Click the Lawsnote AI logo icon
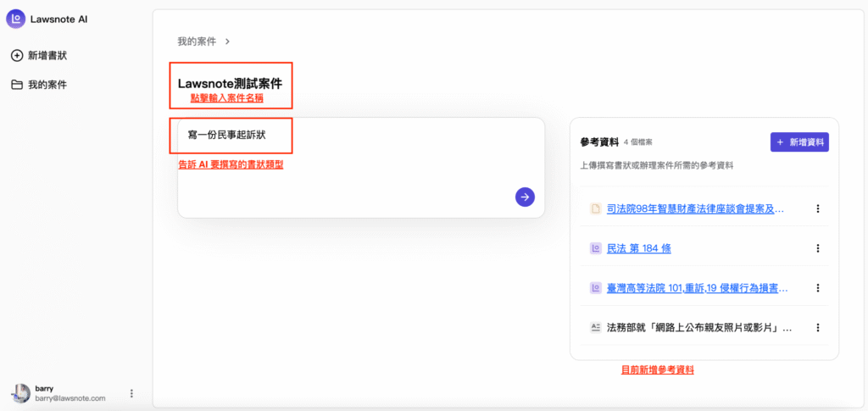The width and height of the screenshot is (868, 411). pyautogui.click(x=16, y=18)
